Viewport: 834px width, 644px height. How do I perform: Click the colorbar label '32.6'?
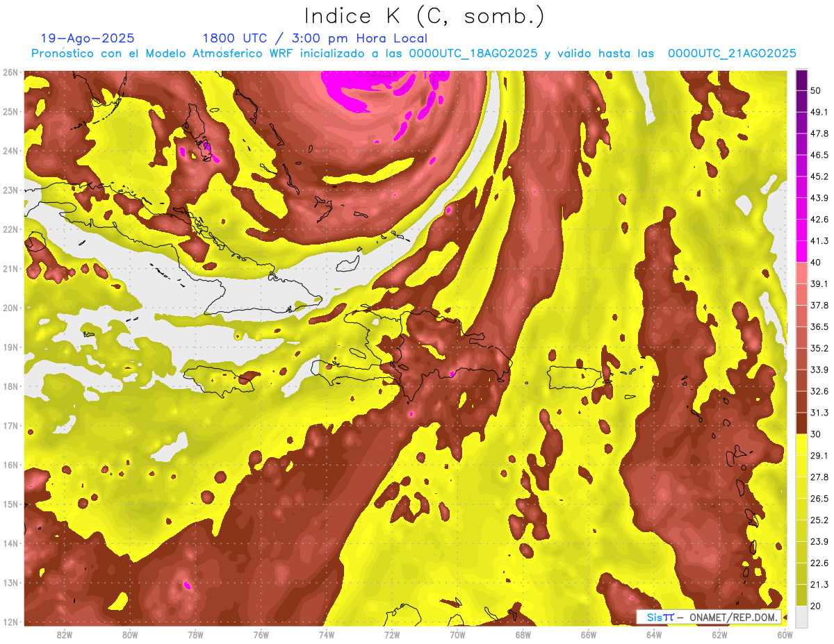[820, 391]
